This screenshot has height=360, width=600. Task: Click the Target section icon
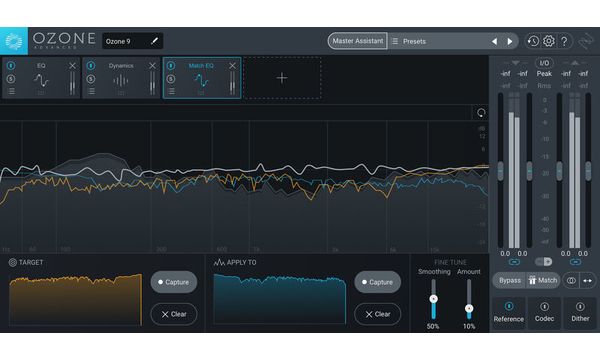13,262
